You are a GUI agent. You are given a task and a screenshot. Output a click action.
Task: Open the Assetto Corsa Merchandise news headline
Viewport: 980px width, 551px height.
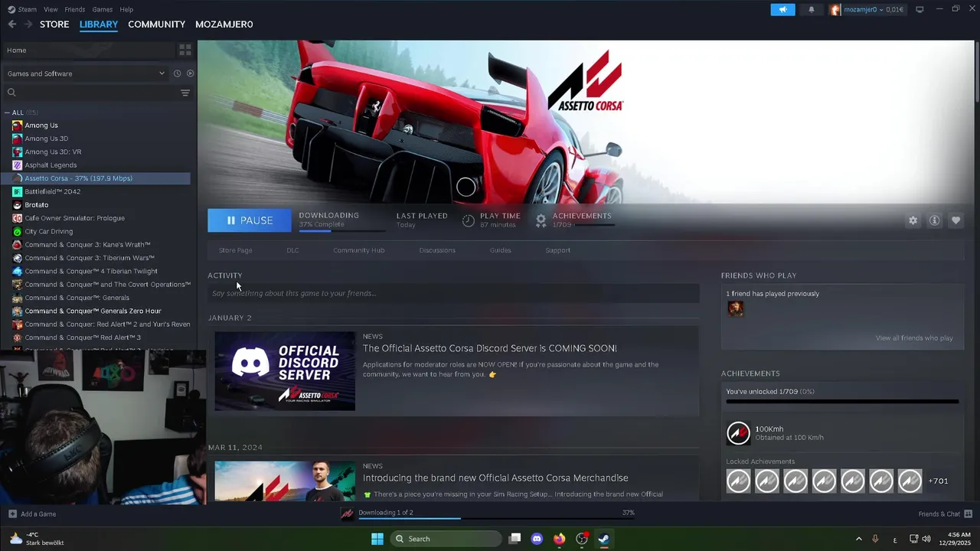click(495, 478)
